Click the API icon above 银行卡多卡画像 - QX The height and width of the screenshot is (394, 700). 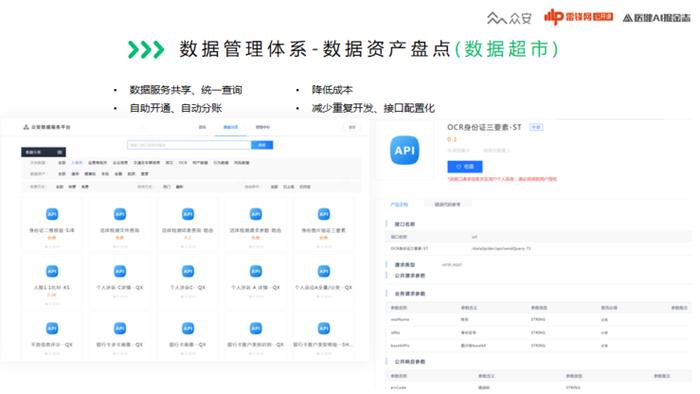click(x=120, y=328)
